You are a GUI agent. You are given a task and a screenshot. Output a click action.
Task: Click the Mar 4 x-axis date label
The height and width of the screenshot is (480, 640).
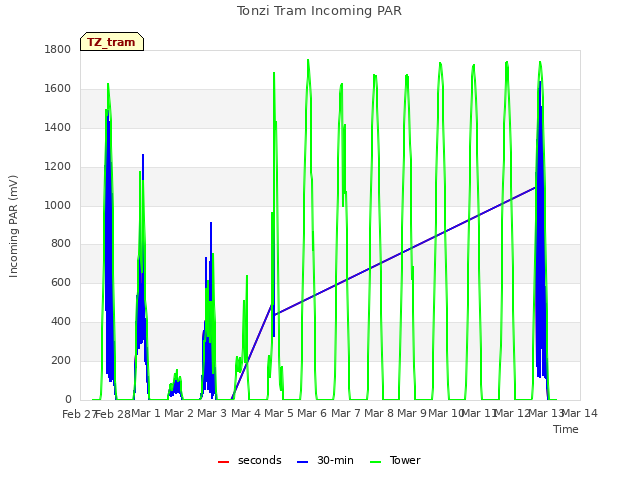pyautogui.click(x=246, y=413)
